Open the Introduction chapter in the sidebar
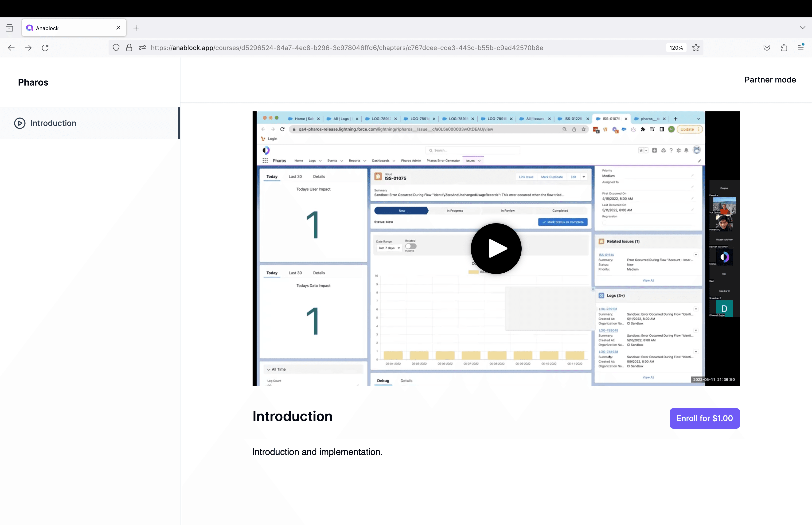The width and height of the screenshot is (812, 525). [90, 123]
